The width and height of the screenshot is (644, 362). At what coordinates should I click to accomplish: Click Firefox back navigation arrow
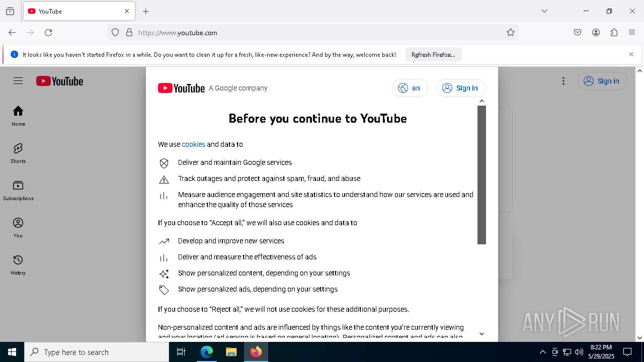12,33
